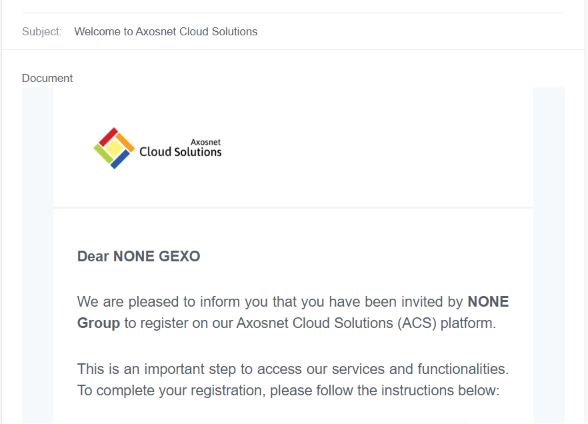588x424 pixels.
Task: Click into the Subject field text
Action: tap(166, 31)
